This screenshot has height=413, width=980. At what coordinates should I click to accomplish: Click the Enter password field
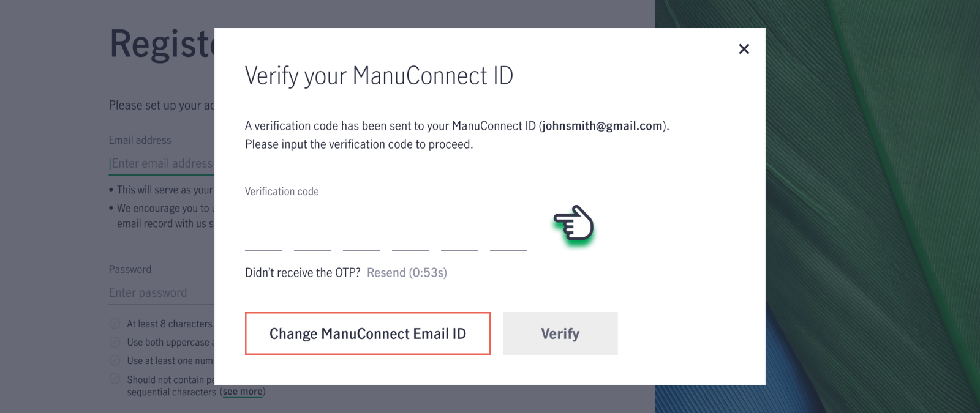pyautogui.click(x=162, y=292)
